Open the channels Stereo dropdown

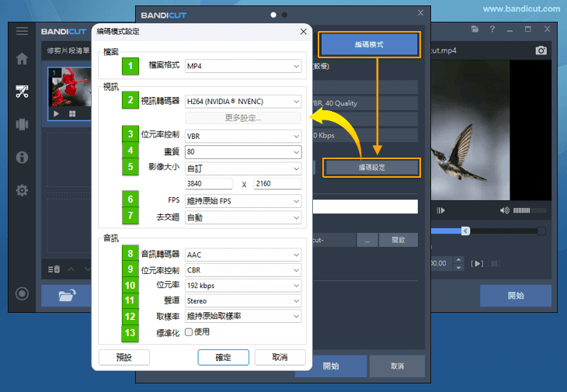click(x=243, y=301)
